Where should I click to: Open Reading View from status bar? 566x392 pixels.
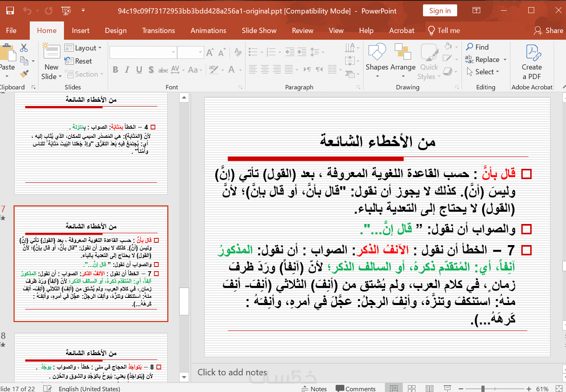[x=429, y=388]
